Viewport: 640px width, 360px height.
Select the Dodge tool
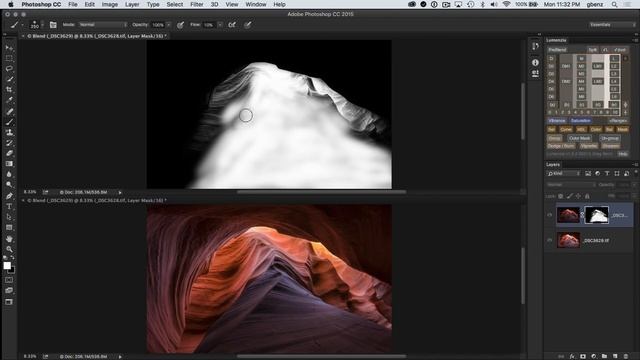tap(9, 184)
